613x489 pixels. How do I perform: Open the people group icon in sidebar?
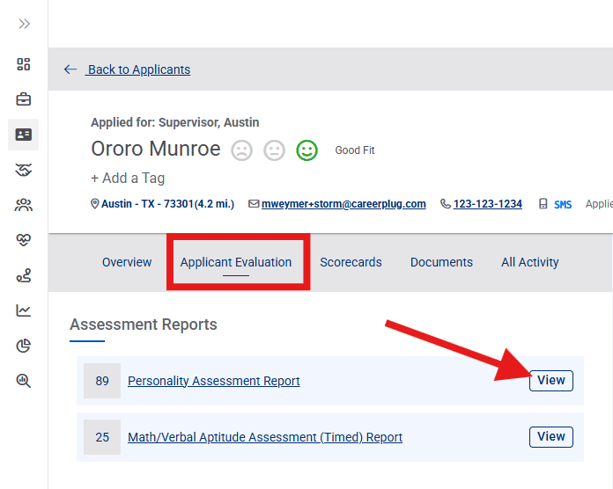pyautogui.click(x=23, y=205)
